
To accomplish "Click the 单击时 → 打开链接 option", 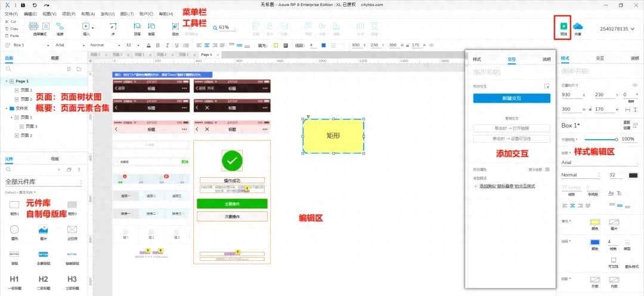I will click(512, 128).
